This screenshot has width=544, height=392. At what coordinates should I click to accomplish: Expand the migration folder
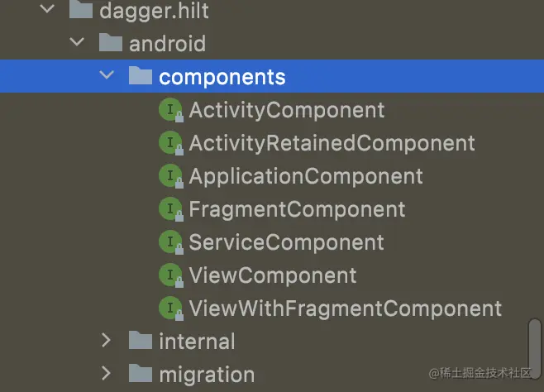106,374
